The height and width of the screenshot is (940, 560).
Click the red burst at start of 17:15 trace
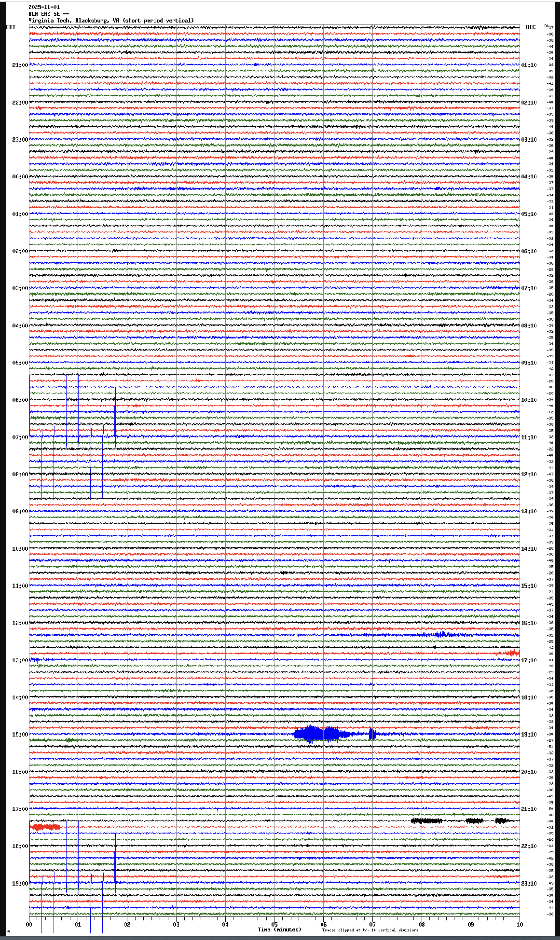[45, 827]
